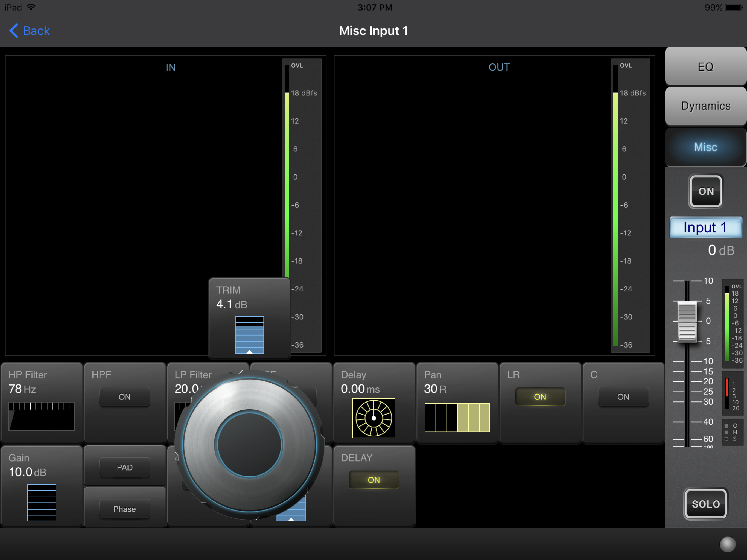Tap the Pan position bar graphic

pyautogui.click(x=457, y=418)
